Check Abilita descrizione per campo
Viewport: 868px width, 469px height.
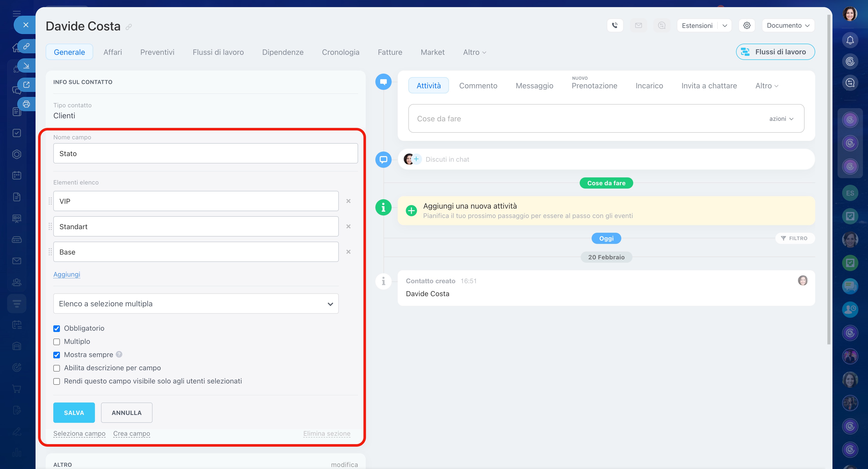57,368
